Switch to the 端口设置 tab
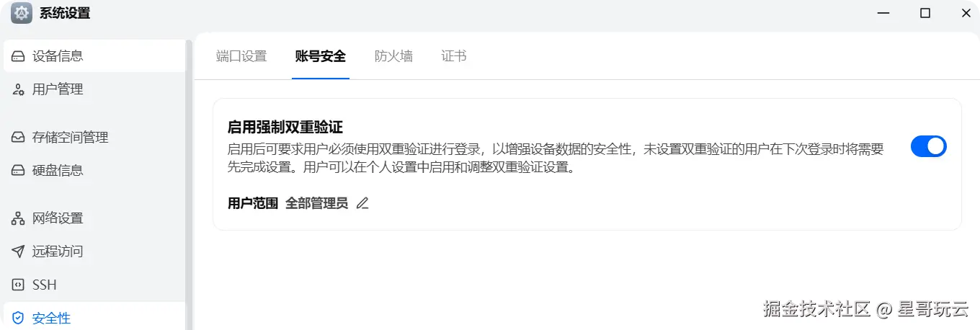The width and height of the screenshot is (980, 330). tap(241, 56)
